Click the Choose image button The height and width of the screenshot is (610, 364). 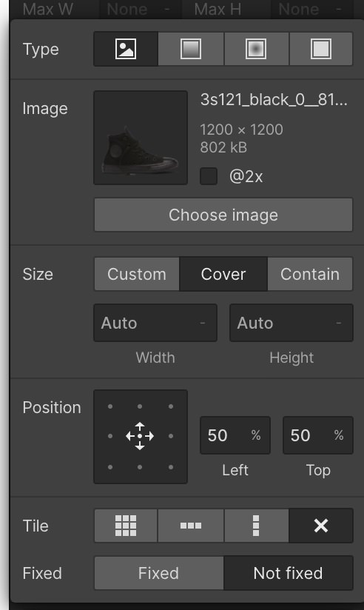coord(223,215)
